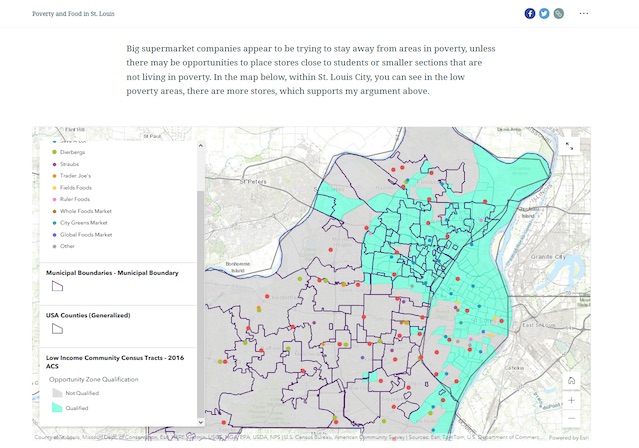Click the Dierbergs legend entry
Viewport: 639px width, 448px height.
pos(68,152)
